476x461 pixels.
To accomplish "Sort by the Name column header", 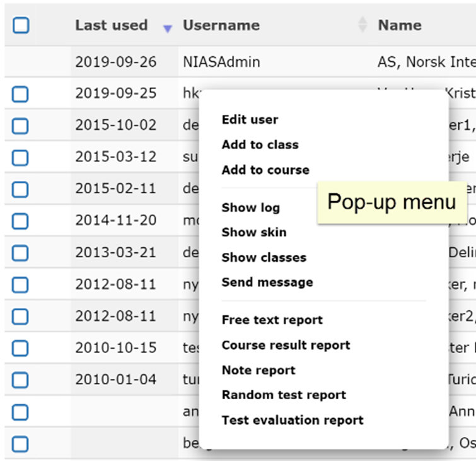I will click(400, 25).
